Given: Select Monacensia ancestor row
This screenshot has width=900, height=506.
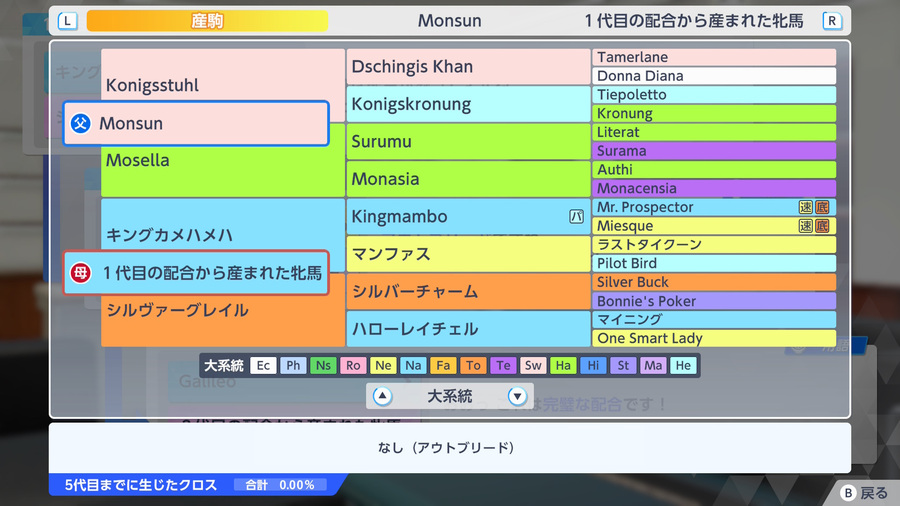Looking at the screenshot, I should [714, 188].
